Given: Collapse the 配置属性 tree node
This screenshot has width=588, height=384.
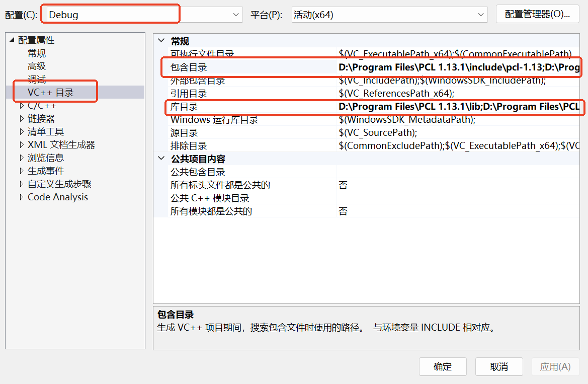Looking at the screenshot, I should tap(12, 40).
